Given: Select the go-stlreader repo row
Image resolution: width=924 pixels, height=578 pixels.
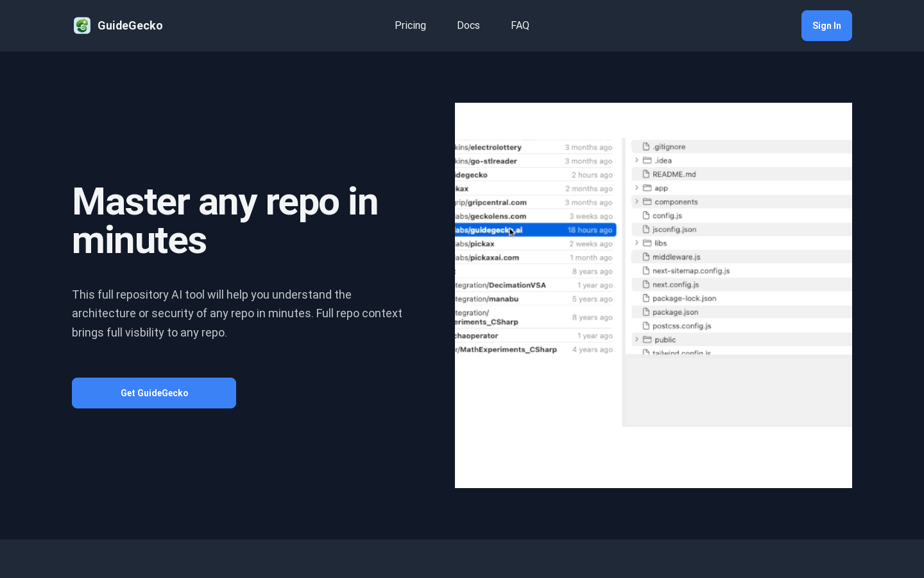Looking at the screenshot, I should coord(535,161).
